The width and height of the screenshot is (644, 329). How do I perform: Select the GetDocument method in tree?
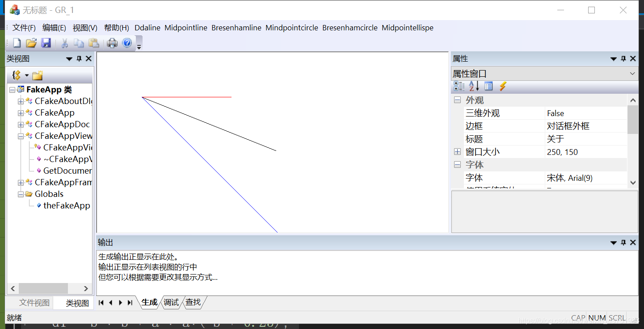pos(67,171)
